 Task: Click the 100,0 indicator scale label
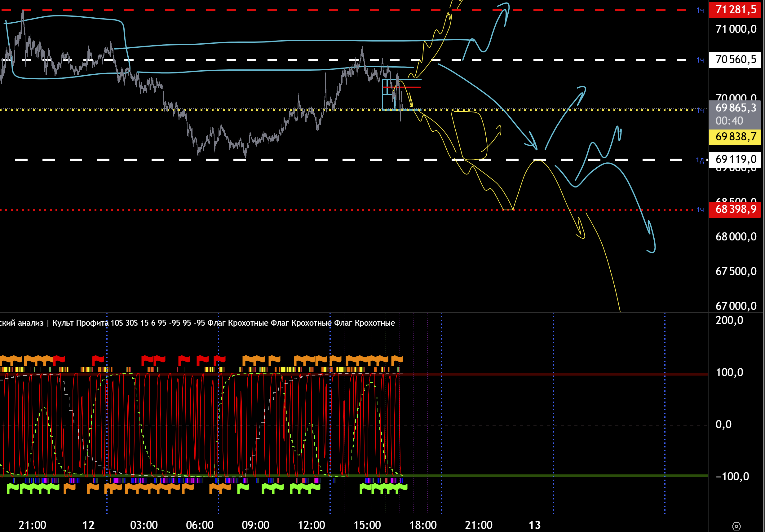pos(729,372)
